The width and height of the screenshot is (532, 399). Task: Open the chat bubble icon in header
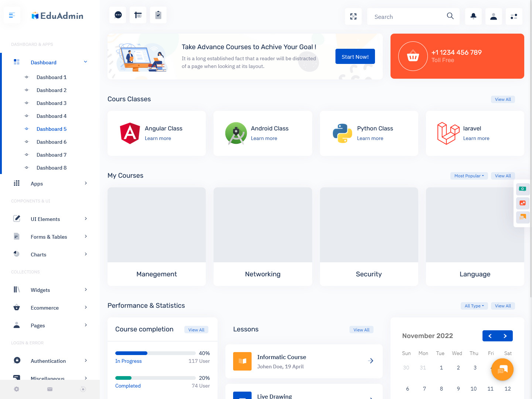(118, 15)
